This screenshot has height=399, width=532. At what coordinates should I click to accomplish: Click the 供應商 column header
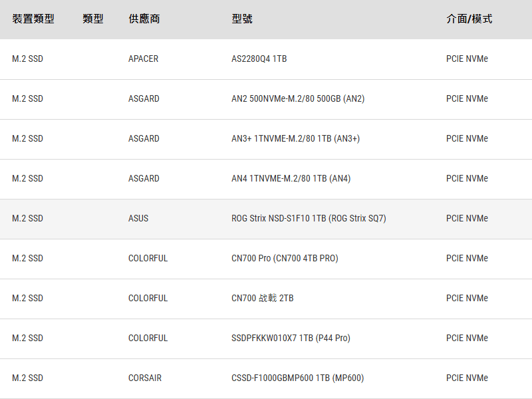pos(144,19)
